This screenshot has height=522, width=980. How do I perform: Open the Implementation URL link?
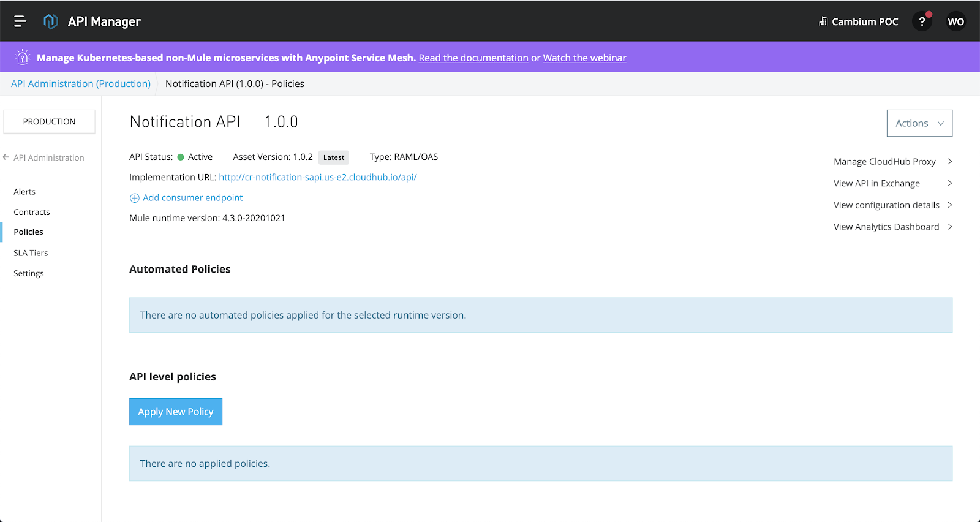317,177
